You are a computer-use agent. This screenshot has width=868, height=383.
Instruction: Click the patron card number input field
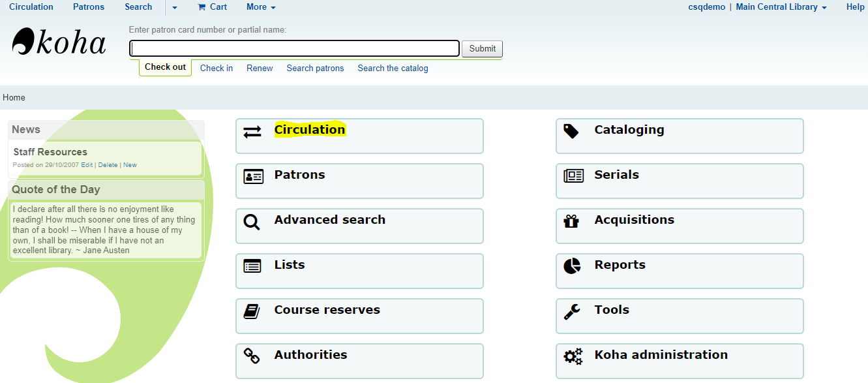295,48
